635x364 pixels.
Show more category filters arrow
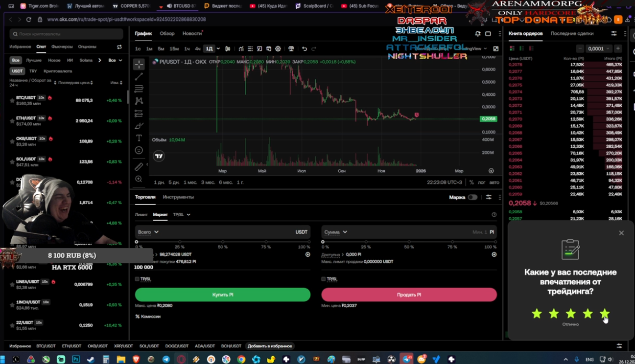100,60
